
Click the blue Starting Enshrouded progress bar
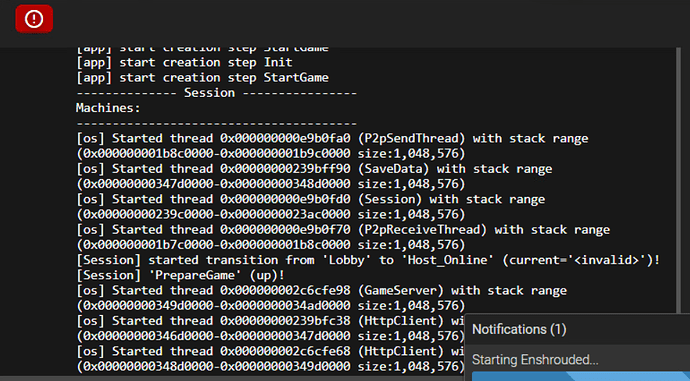tap(580, 377)
